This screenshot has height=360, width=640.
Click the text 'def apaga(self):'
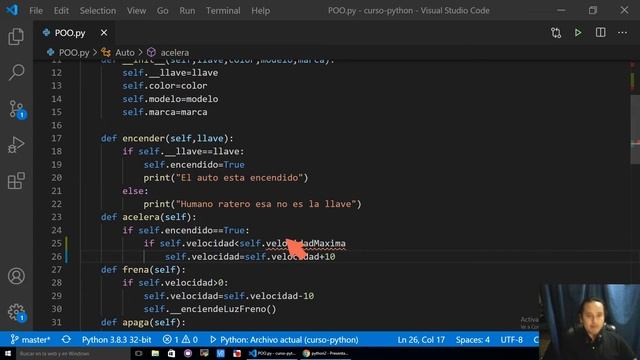pyautogui.click(x=143, y=322)
